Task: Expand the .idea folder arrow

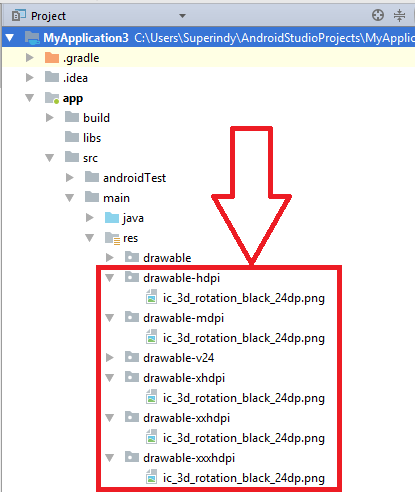Action: 30,78
